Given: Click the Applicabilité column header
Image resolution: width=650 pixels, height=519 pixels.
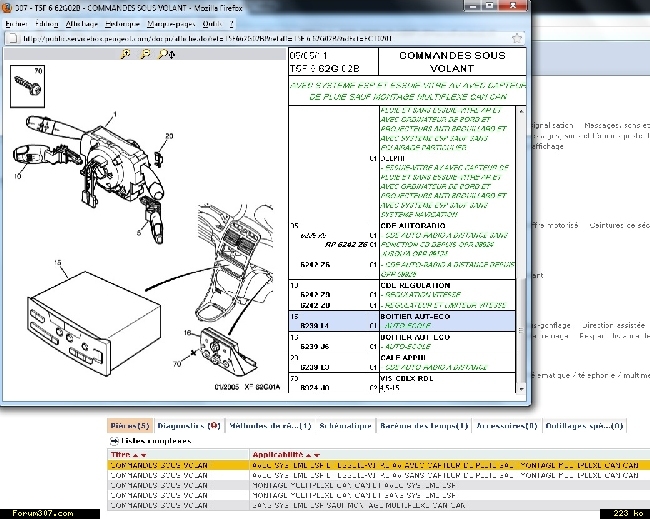Looking at the screenshot, I should (x=278, y=455).
